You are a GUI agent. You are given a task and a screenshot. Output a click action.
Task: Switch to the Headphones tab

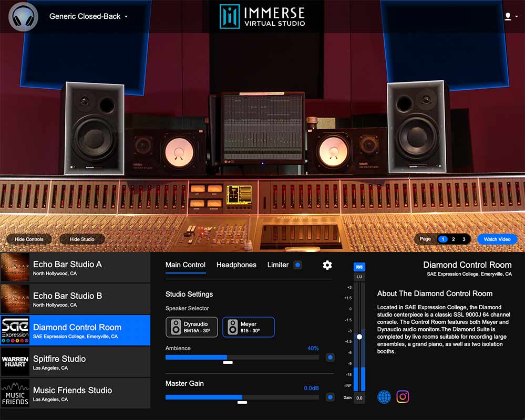(x=236, y=265)
